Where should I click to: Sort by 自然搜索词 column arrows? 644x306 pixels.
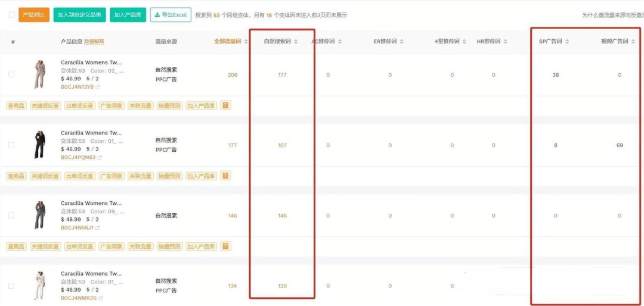coord(296,42)
